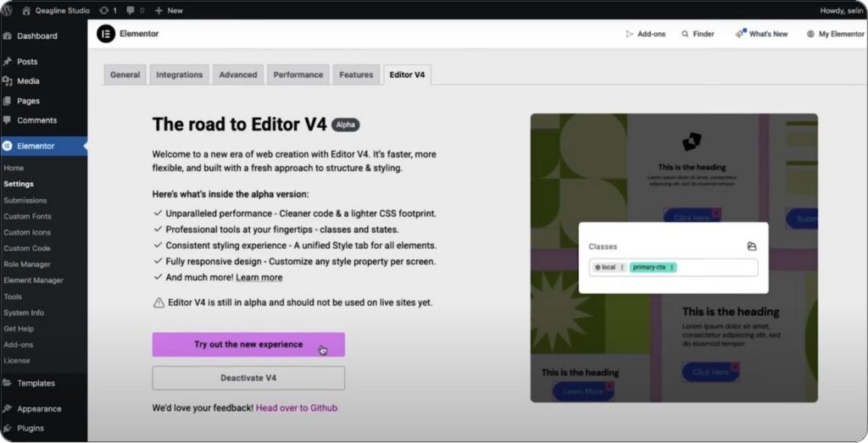Click the save class icon in Classes panel
The width and height of the screenshot is (868, 443).
point(751,246)
